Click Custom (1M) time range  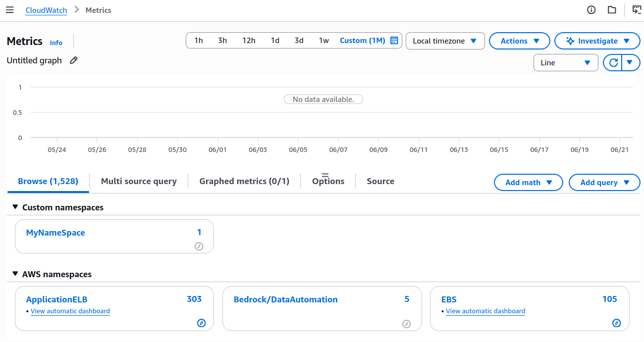click(x=362, y=41)
